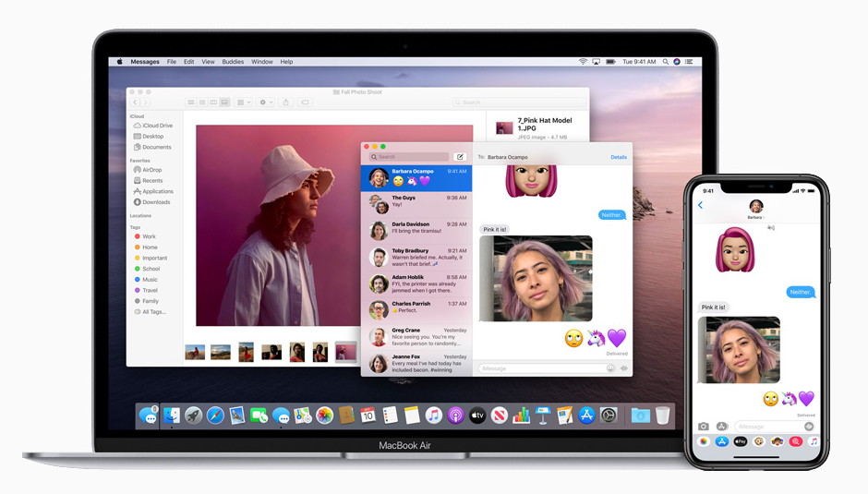
Task: Click Siri icon in menu bar
Action: (x=677, y=62)
